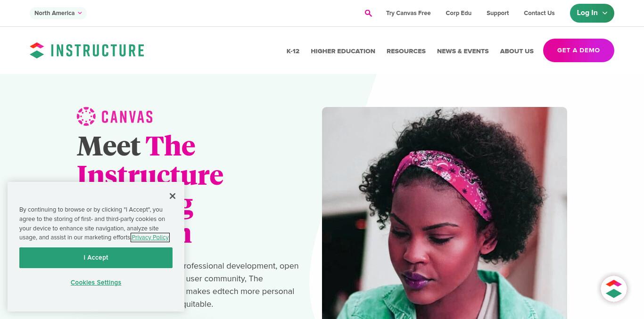This screenshot has height=319, width=644.
Task: Open the Resources menu
Action: (406, 51)
